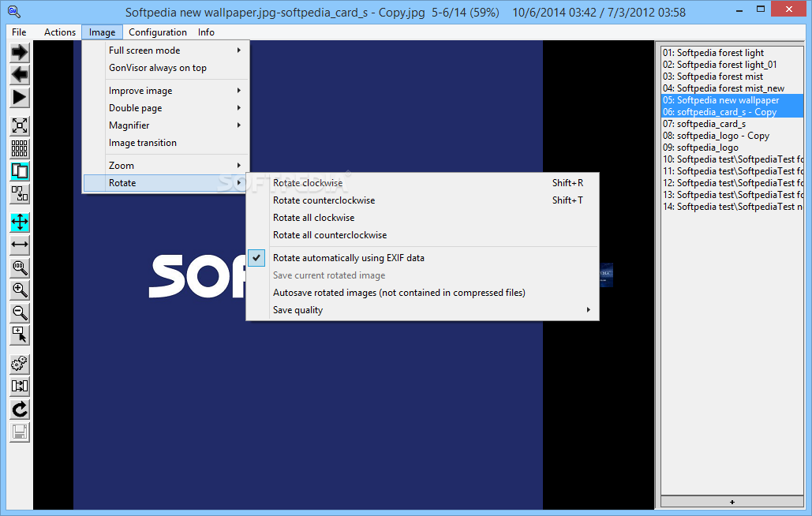Expand the Full screen mode submenu
This screenshot has width=812, height=516.
(x=166, y=50)
